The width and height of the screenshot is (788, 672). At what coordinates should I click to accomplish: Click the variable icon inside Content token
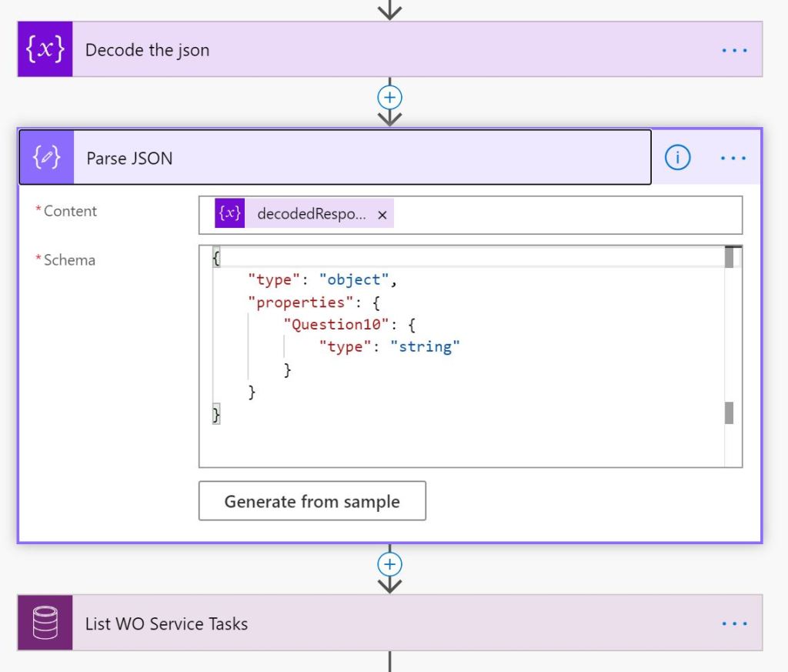pos(230,215)
